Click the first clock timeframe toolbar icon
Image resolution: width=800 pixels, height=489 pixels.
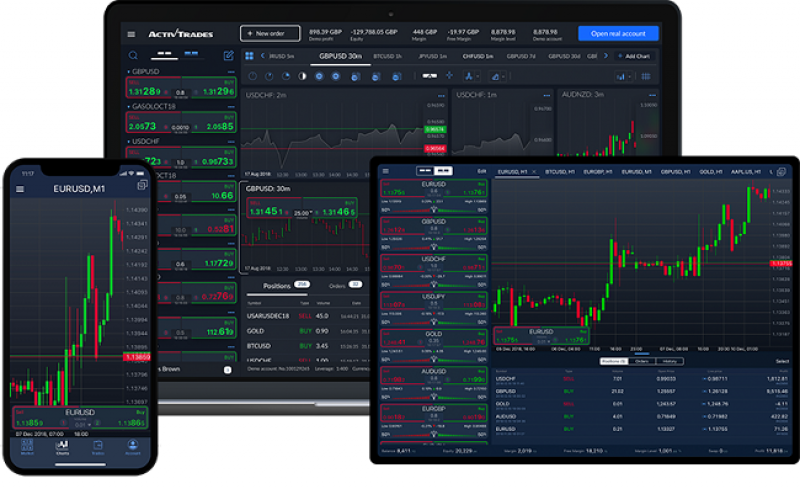pyautogui.click(x=253, y=77)
